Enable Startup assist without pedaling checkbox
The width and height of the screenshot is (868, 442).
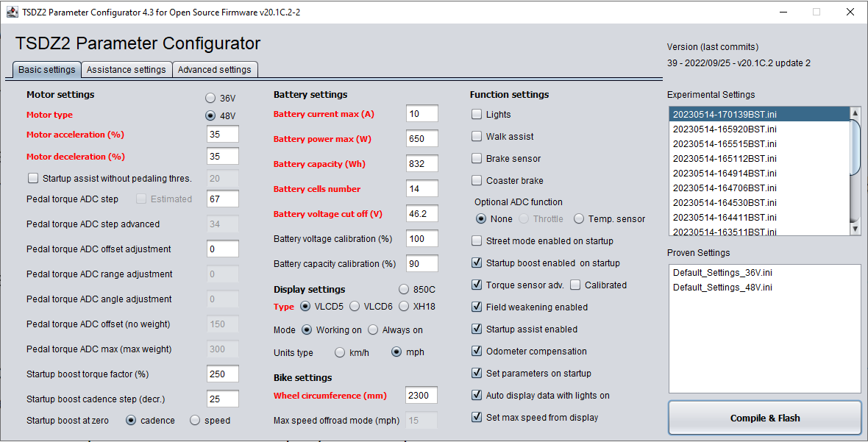point(33,178)
